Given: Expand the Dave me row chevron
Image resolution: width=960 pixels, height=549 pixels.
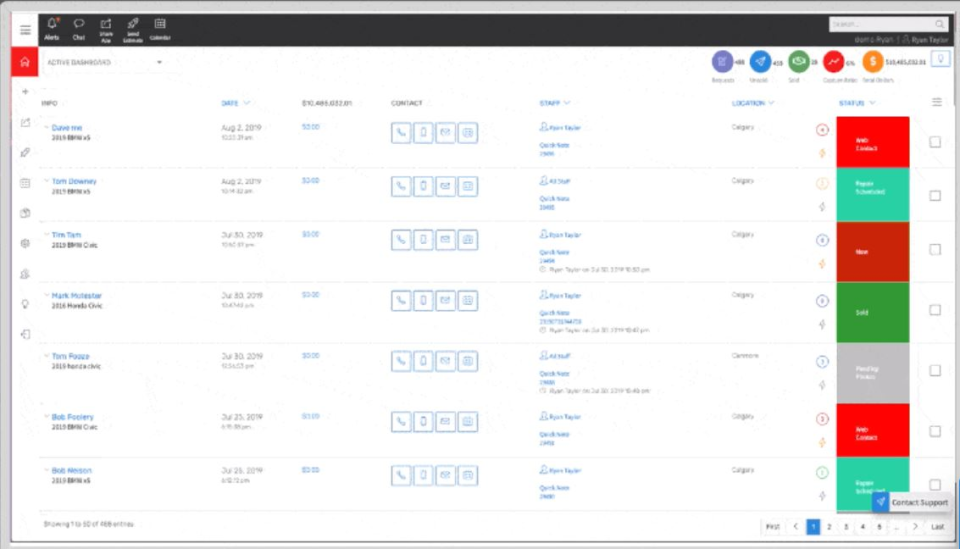Looking at the screenshot, I should pos(47,128).
